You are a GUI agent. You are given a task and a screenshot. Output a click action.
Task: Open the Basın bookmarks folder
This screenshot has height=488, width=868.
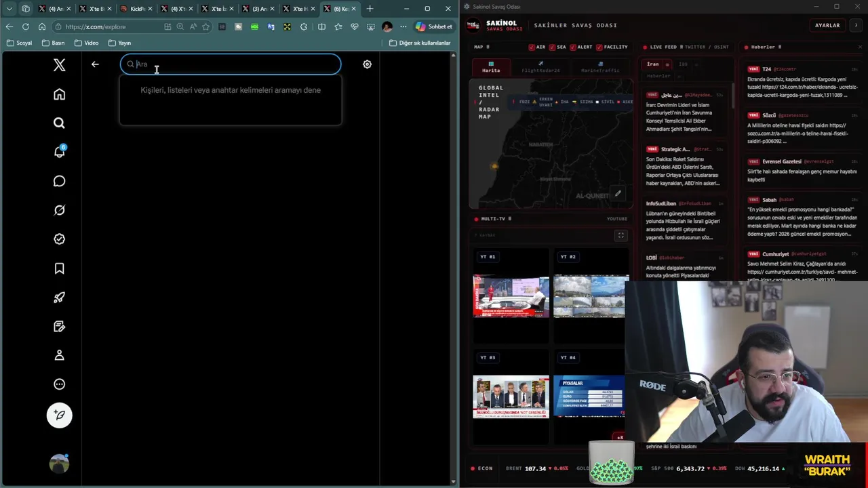coord(53,43)
